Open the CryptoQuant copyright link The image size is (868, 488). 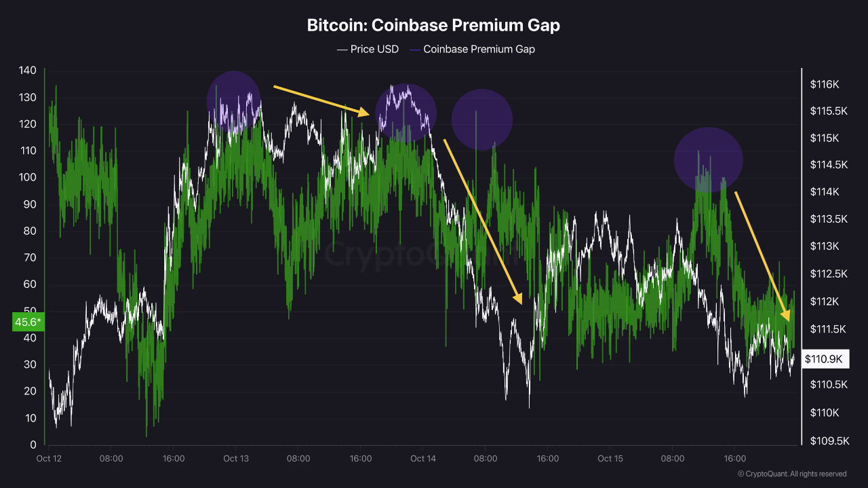[791, 474]
